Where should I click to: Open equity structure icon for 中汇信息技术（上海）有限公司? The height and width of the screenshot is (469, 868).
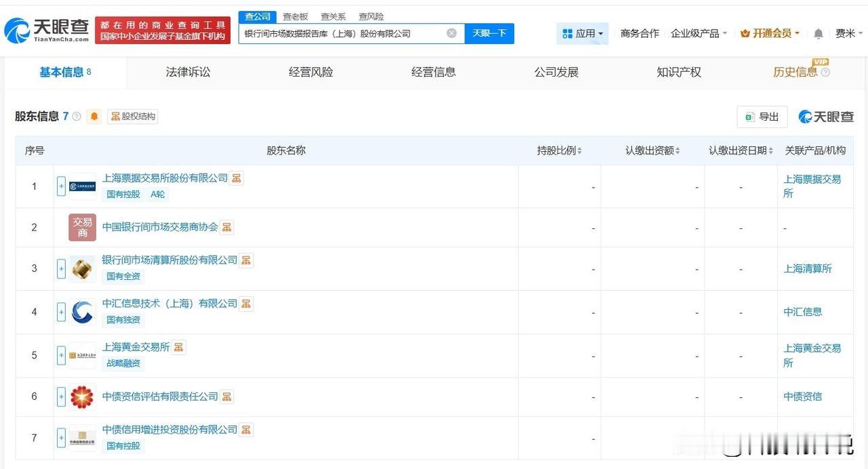click(246, 304)
